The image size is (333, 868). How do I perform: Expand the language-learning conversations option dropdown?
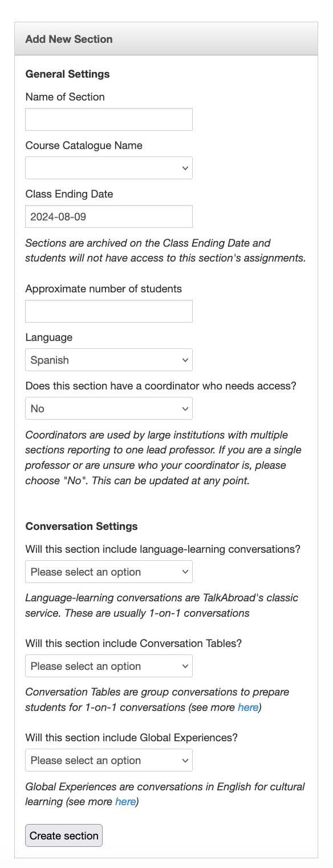(109, 572)
